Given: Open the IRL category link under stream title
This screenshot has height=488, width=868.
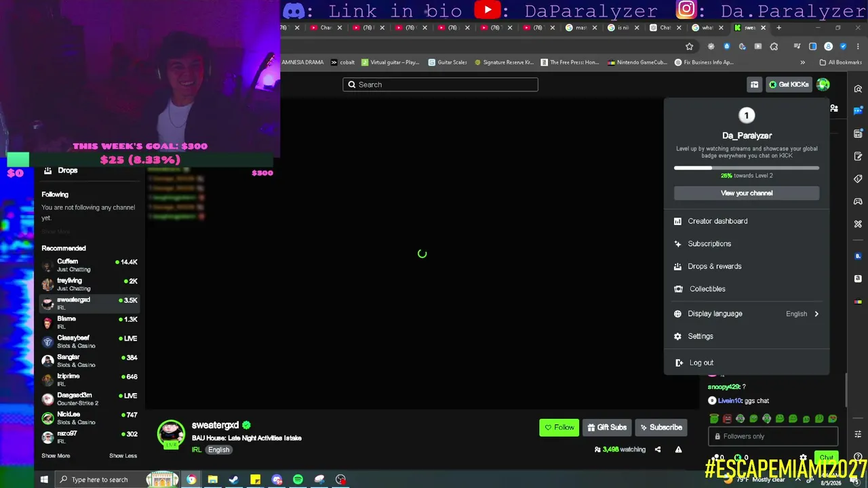Looking at the screenshot, I should [x=197, y=450].
